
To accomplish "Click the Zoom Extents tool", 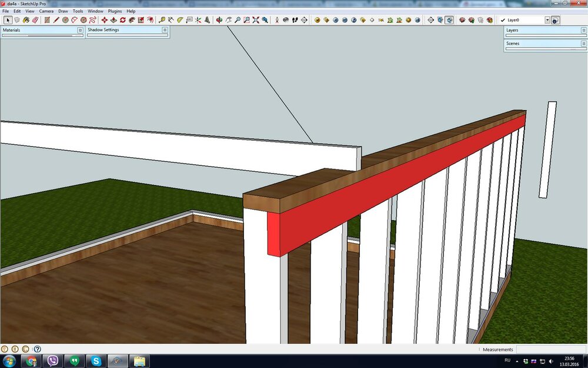I will coord(256,20).
